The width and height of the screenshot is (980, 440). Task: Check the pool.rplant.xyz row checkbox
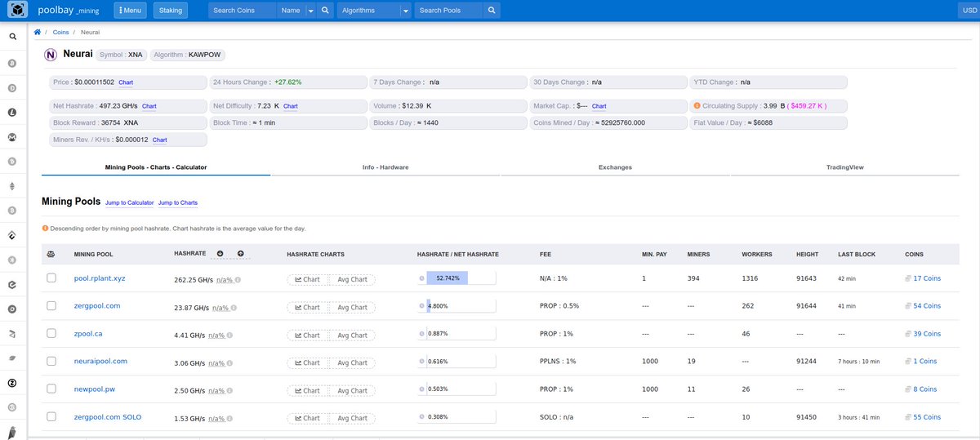tap(51, 278)
